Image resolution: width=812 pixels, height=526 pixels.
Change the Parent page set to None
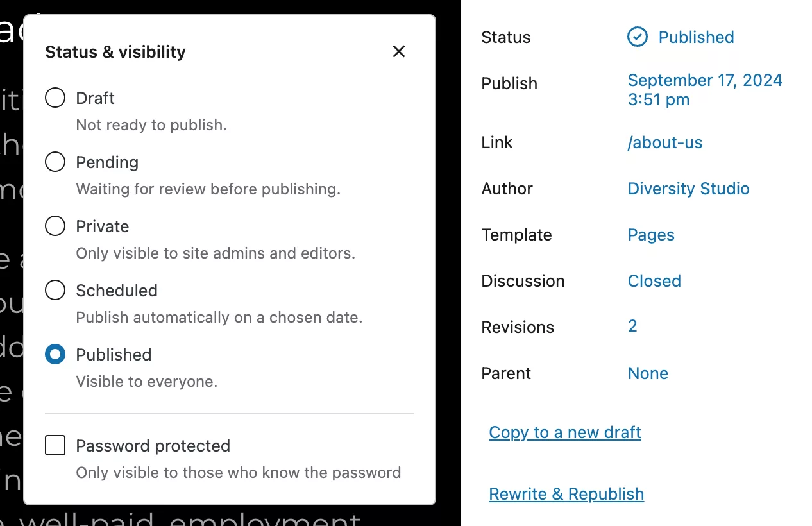[647, 373]
